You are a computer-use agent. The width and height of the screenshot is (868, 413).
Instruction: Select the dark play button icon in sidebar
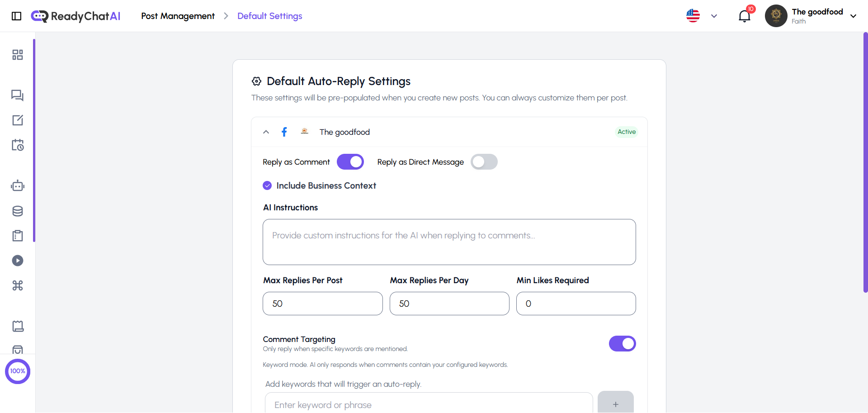(17, 260)
